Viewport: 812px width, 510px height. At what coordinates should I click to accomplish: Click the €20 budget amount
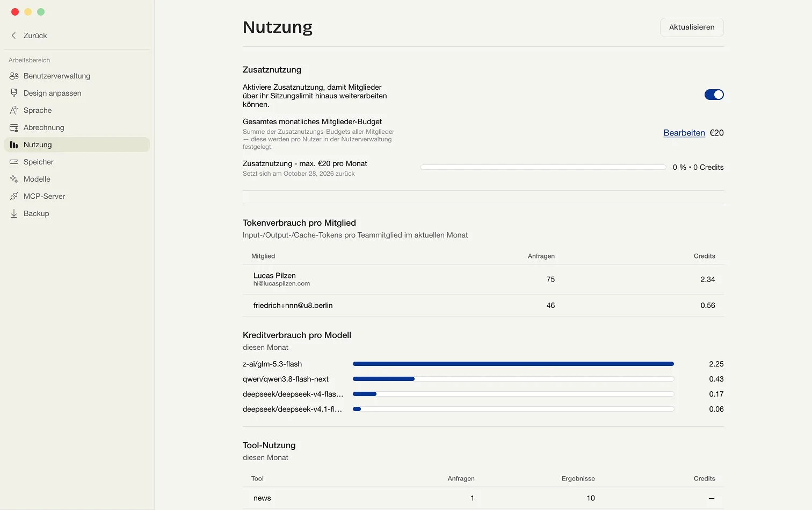click(716, 133)
